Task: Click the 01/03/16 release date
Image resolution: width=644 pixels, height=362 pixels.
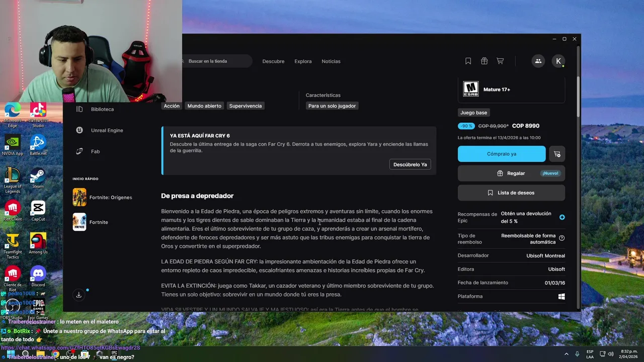Action: coord(555,283)
